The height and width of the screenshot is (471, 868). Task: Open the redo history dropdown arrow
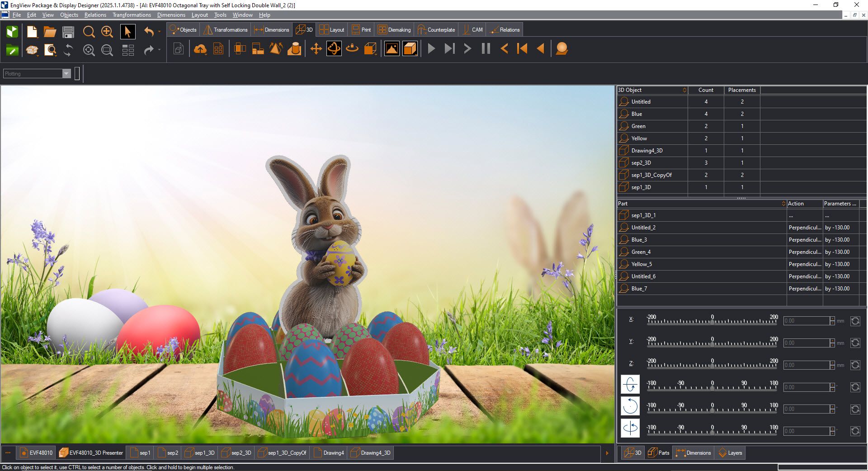point(159,50)
